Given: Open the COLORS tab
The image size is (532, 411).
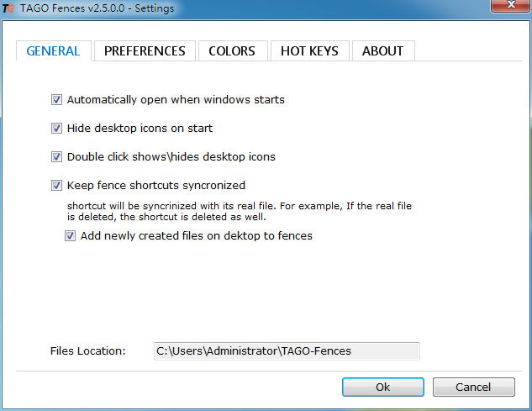Looking at the screenshot, I should coord(233,51).
